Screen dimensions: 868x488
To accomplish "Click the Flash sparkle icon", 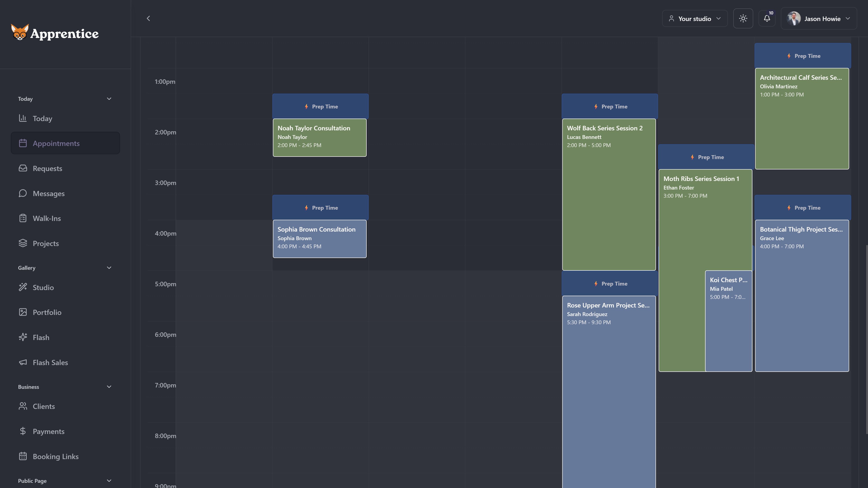I will pos(23,337).
